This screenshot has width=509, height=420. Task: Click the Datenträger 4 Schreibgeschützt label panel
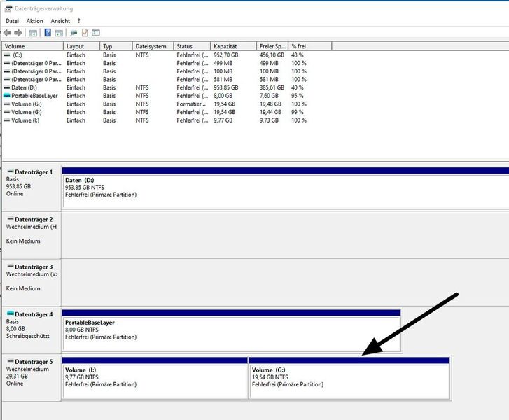point(32,330)
